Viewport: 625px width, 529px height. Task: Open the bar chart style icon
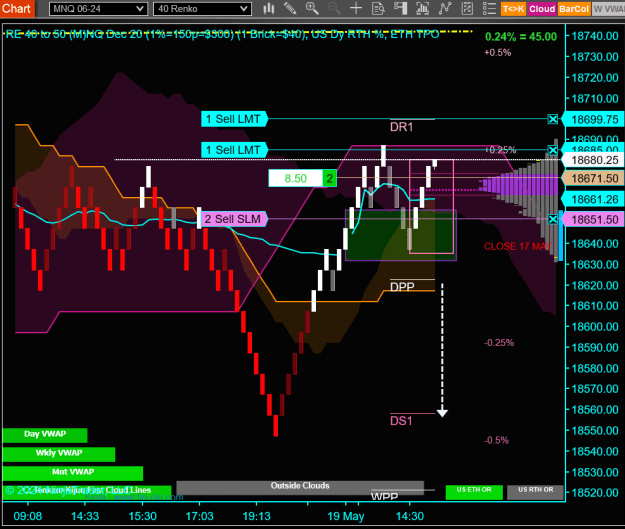click(269, 8)
